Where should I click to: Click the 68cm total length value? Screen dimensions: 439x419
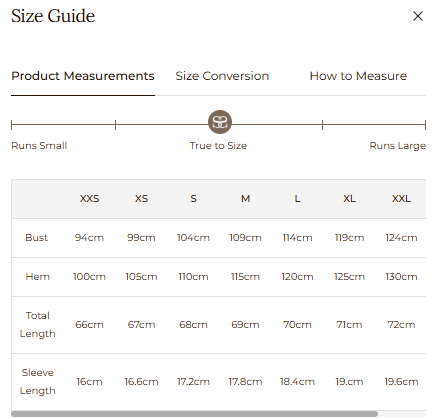click(193, 325)
